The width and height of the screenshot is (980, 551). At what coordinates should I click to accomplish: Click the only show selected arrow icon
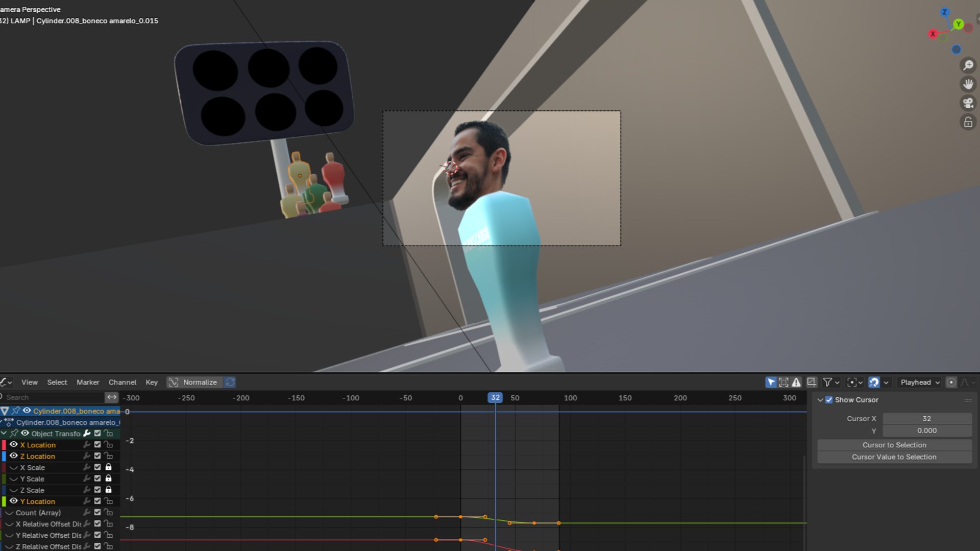[771, 382]
